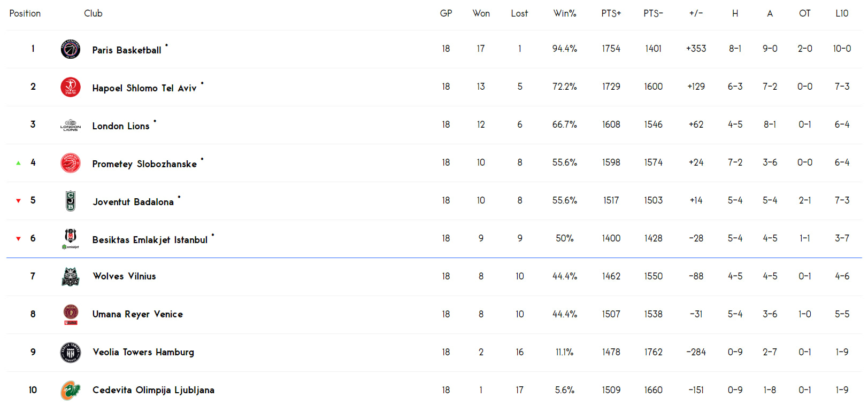Click the Umana Reyer Venice logo
Viewport: 868px width, 405px height.
71,315
